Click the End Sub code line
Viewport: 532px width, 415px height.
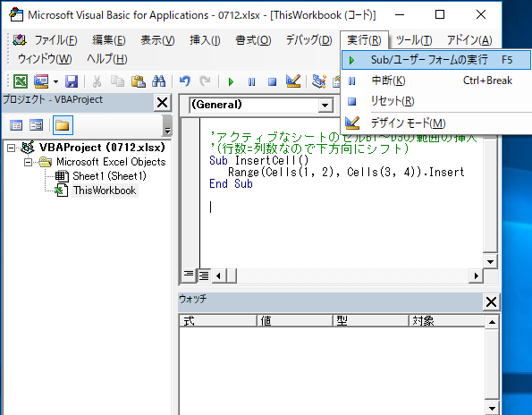231,184
